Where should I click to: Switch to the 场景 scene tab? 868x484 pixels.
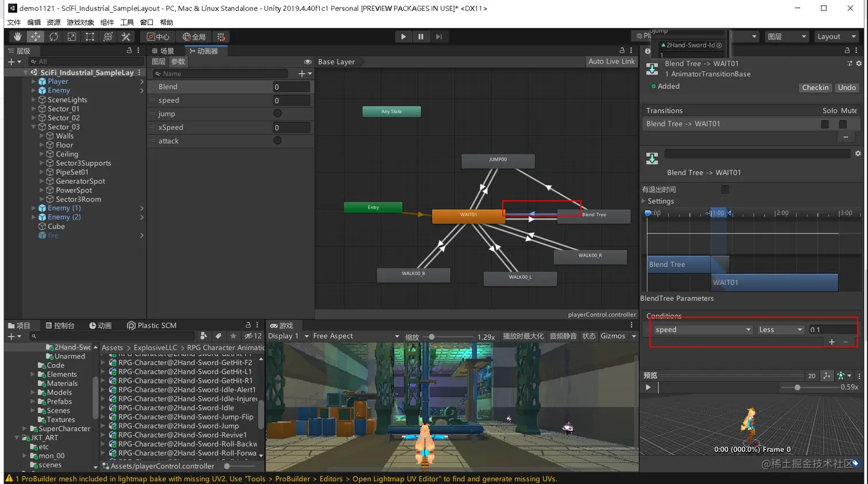tap(163, 51)
